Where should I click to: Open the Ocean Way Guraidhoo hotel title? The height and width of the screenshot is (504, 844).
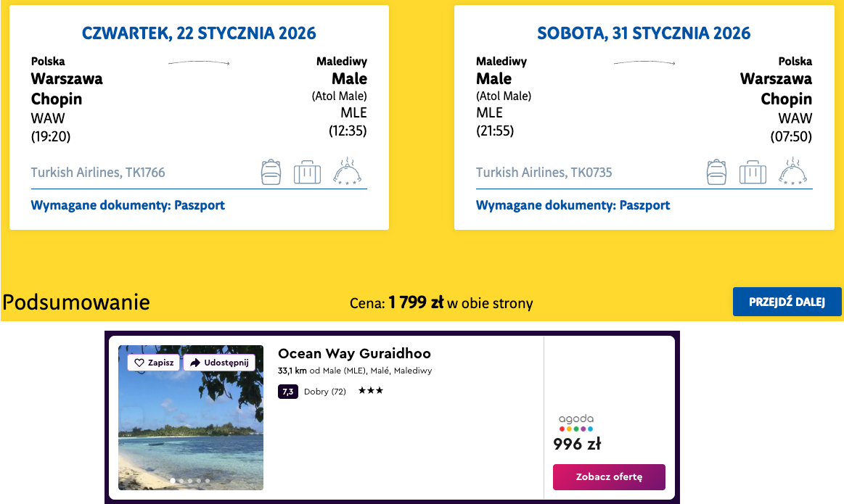(354, 354)
